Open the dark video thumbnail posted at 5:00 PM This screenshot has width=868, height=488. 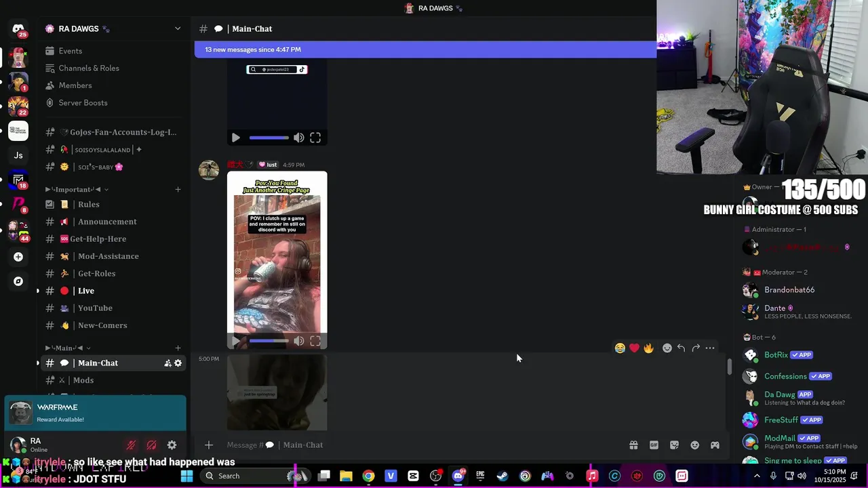tap(277, 392)
